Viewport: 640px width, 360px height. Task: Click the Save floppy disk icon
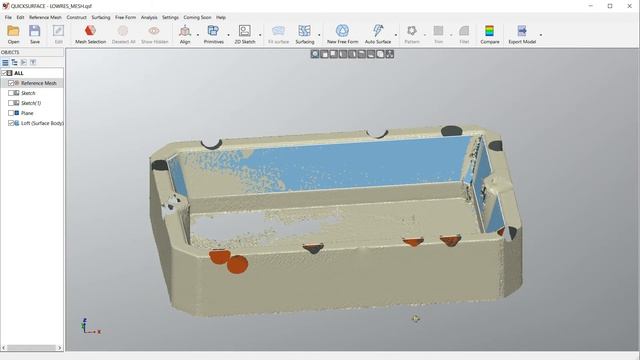click(35, 31)
